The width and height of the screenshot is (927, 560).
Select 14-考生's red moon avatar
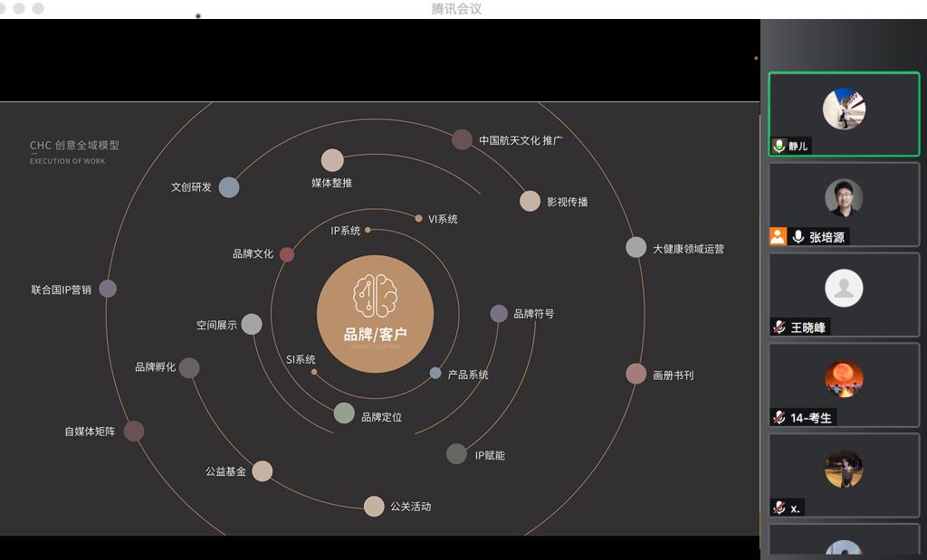point(844,379)
